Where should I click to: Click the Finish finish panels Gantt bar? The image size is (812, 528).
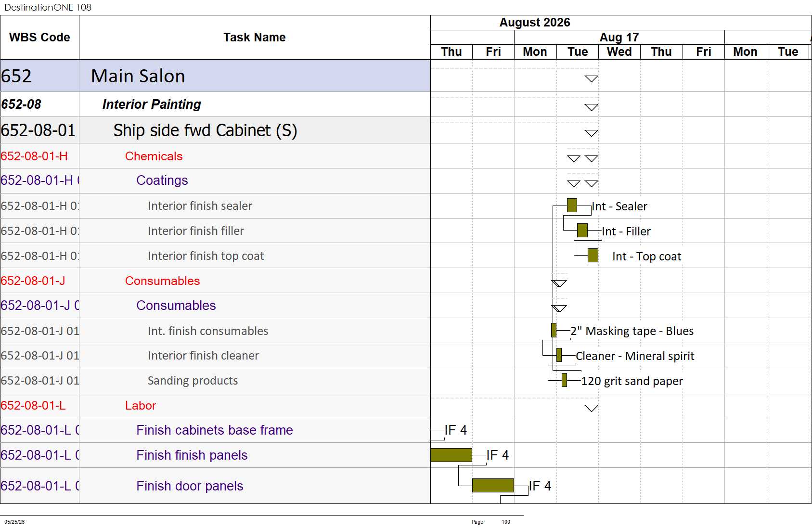tap(451, 455)
